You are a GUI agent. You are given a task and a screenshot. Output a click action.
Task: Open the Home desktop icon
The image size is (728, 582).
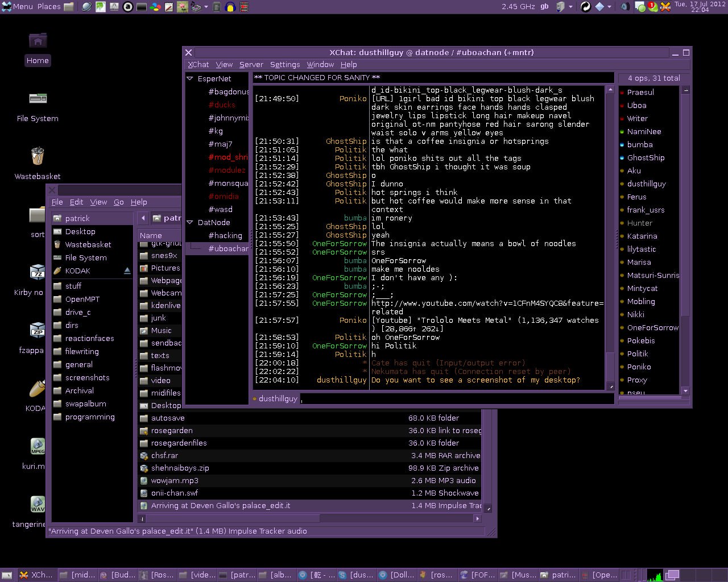pyautogui.click(x=38, y=41)
